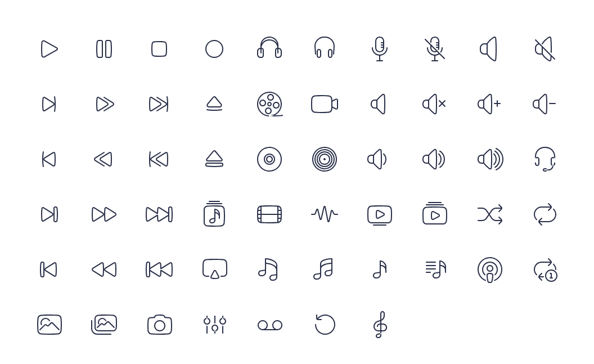Viewport: 594px width, 364px height.
Task: Click the airplay screen icon
Action: pyautogui.click(x=215, y=268)
